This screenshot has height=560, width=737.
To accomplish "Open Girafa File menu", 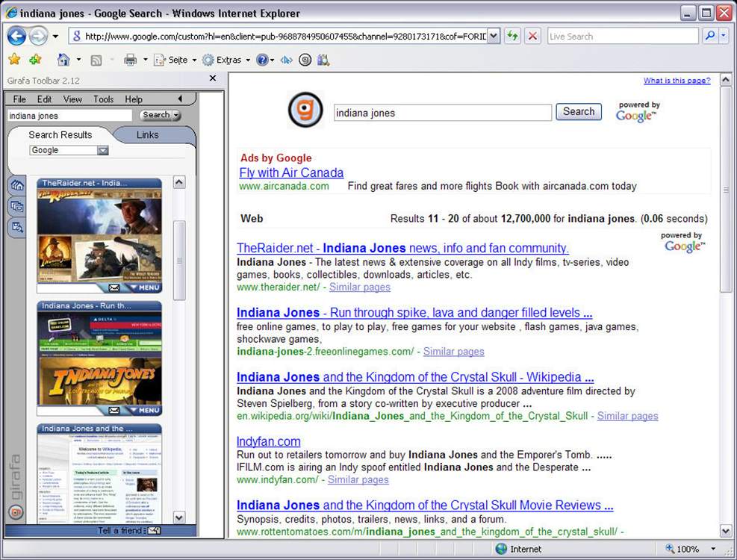I will (19, 99).
